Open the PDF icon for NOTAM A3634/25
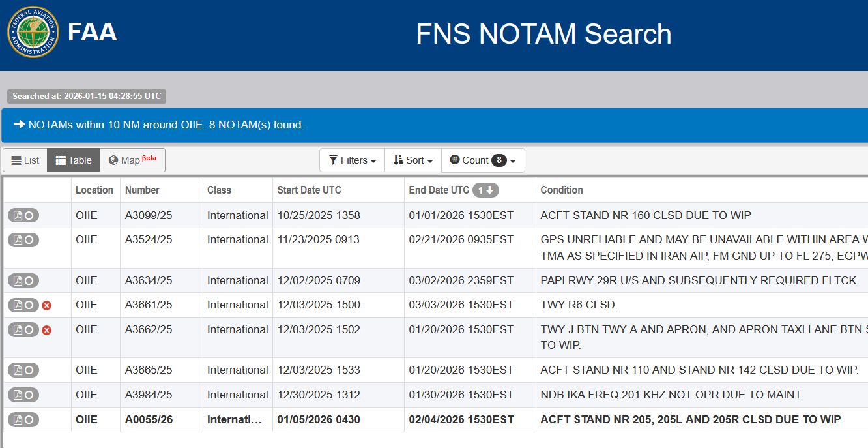 tap(18, 281)
